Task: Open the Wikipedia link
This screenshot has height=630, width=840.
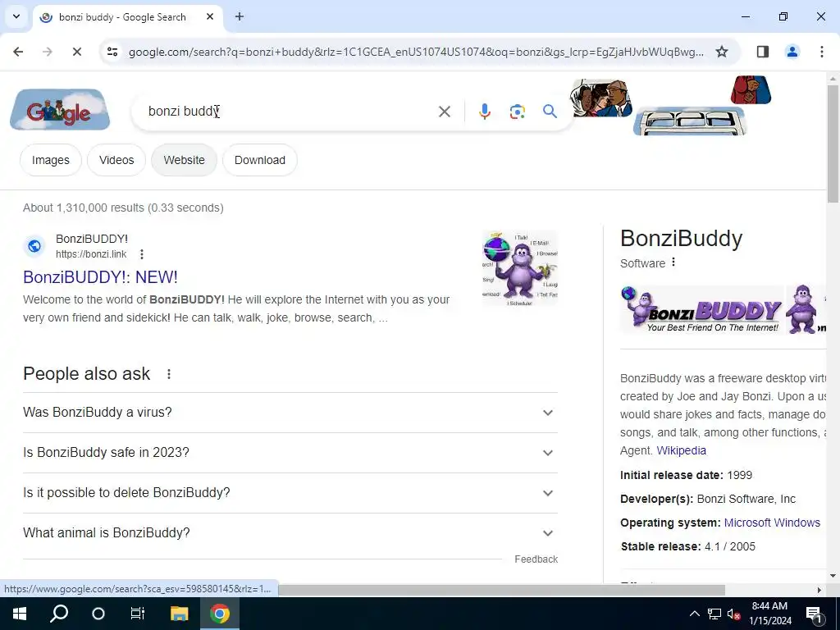Action: pos(682,450)
